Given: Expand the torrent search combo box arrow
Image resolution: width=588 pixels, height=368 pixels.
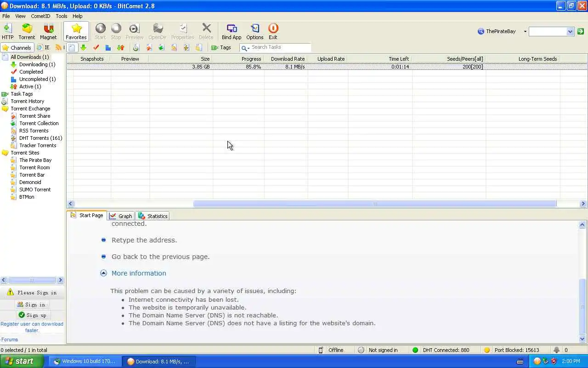Looking at the screenshot, I should 570,31.
